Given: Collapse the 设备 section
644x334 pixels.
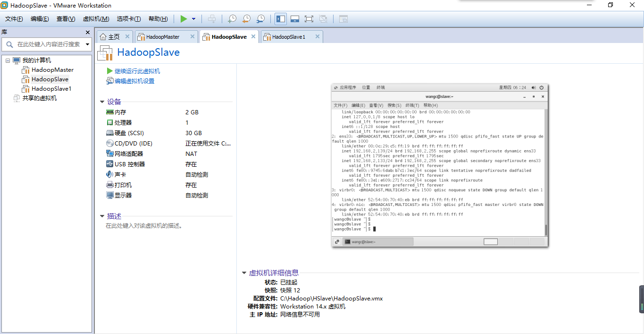Looking at the screenshot, I should click(102, 102).
